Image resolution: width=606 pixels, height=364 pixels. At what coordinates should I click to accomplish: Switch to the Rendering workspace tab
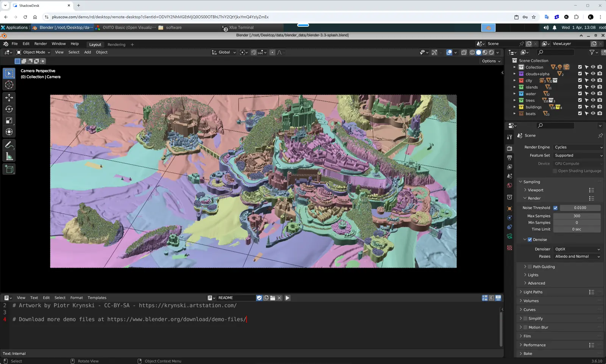[116, 45]
